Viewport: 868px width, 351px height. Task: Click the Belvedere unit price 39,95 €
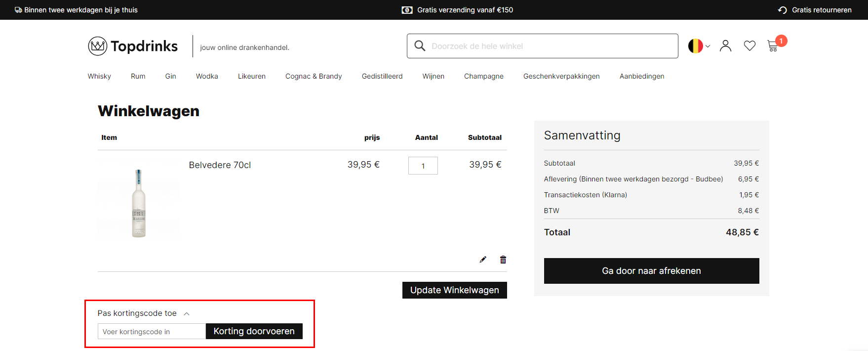tap(363, 165)
